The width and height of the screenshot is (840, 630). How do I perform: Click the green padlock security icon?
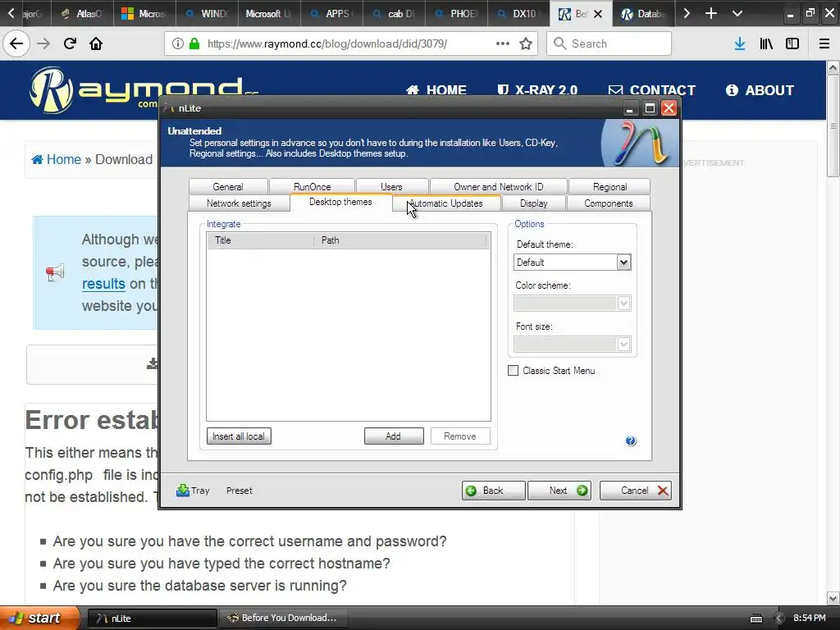194,43
